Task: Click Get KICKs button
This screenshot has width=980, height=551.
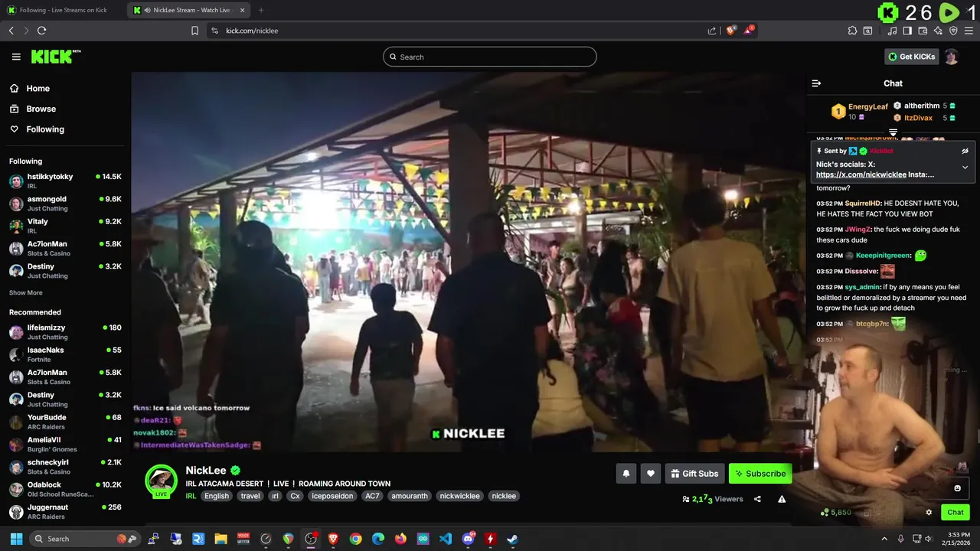Action: click(x=912, y=57)
